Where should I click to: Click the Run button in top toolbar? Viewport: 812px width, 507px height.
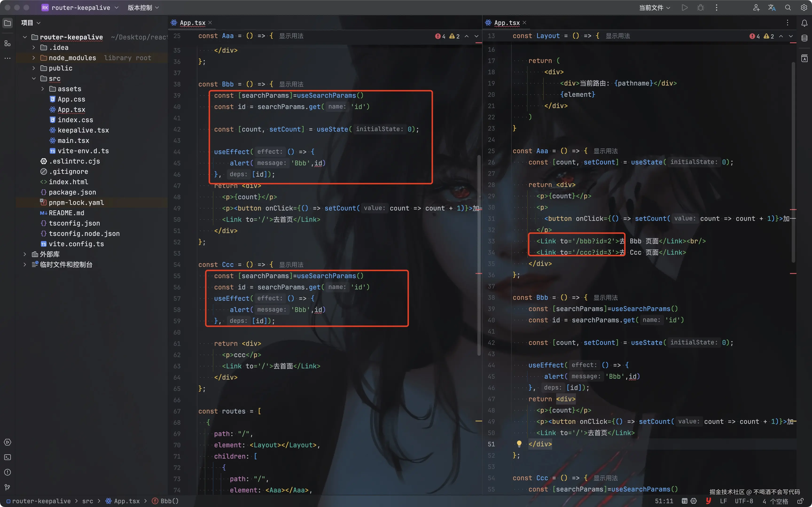684,7
